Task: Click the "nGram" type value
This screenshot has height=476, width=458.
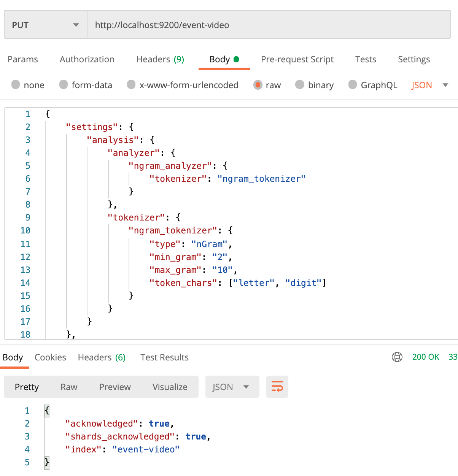Action: 209,244
